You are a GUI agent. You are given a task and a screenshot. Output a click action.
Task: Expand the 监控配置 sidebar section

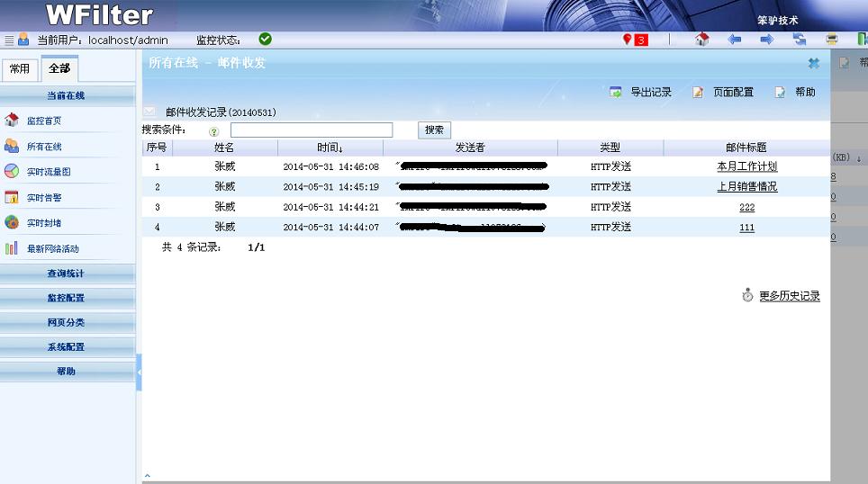[67, 298]
